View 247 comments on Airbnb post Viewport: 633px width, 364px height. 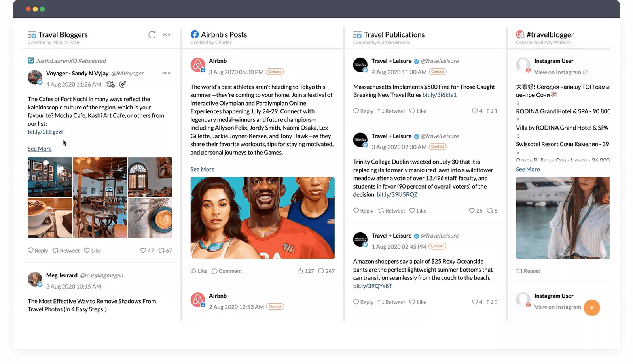[x=326, y=271]
